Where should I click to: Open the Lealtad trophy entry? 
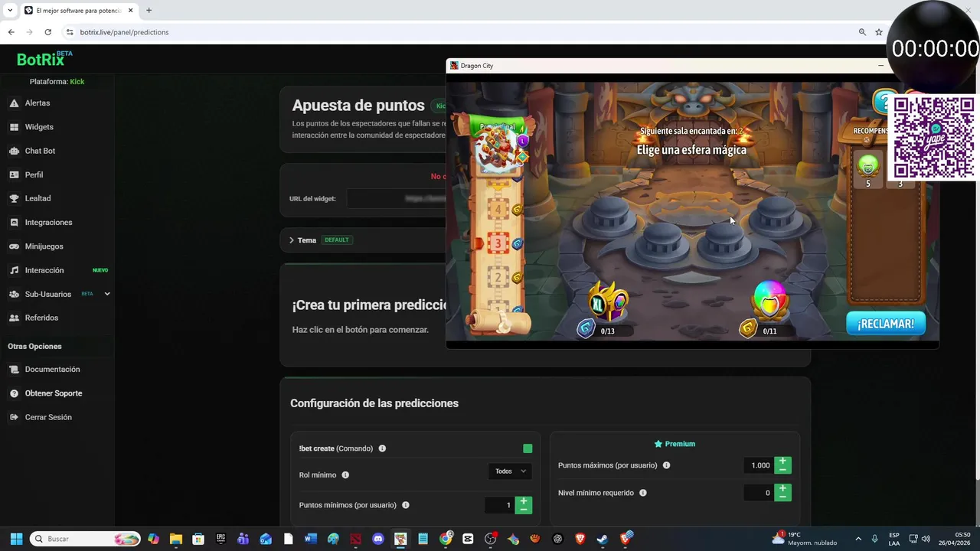[x=38, y=198]
